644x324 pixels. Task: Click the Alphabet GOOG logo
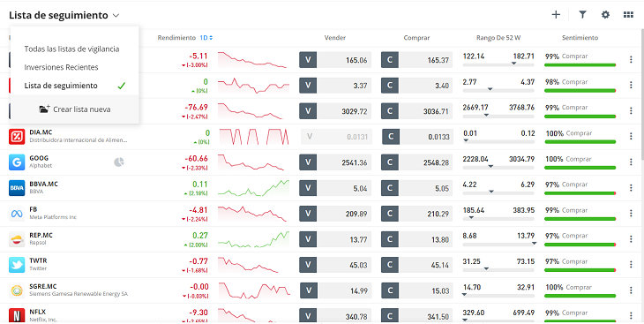click(17, 162)
